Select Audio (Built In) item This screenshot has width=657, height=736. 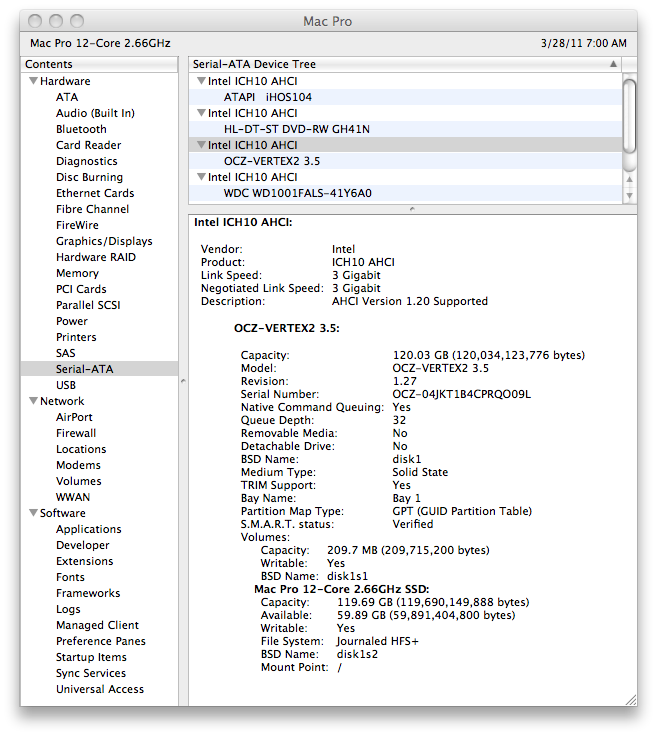pyautogui.click(x=95, y=113)
